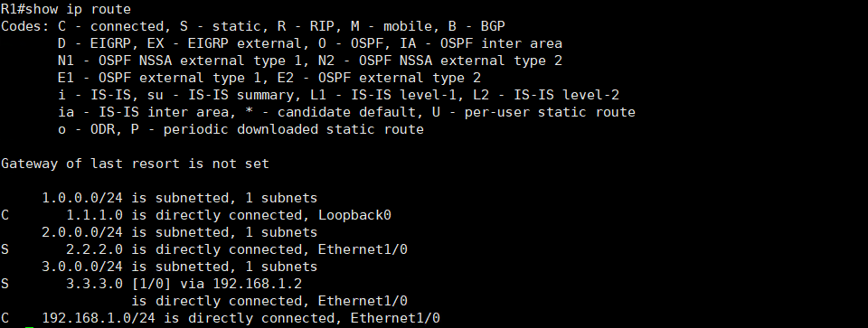Click the R1#show ip route command line
This screenshot has width=868, height=328.
click(x=66, y=9)
